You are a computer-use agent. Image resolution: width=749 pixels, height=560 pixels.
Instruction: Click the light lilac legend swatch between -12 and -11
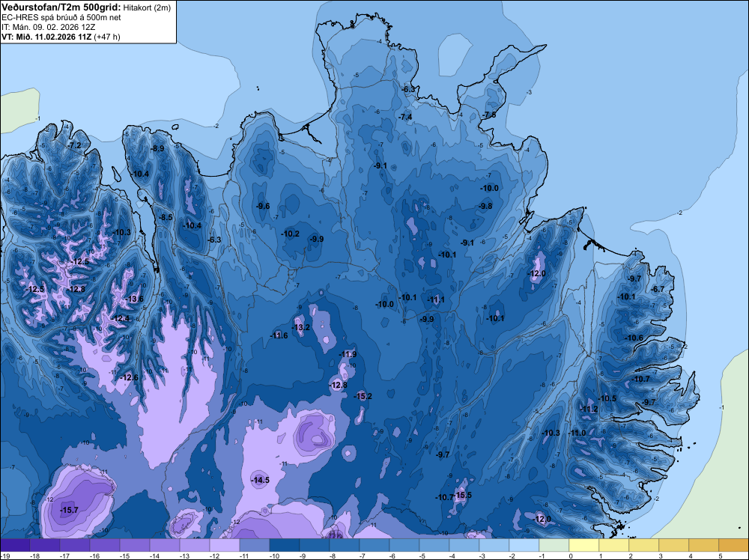[x=224, y=545]
